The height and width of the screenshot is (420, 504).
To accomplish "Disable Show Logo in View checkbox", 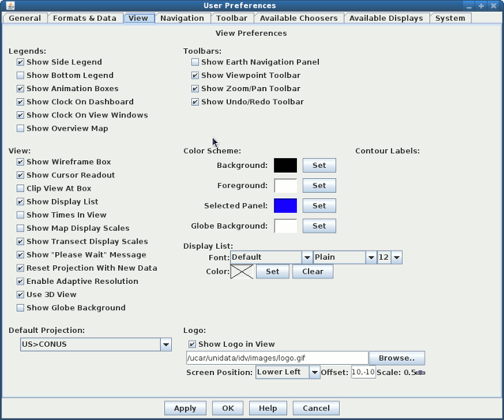I will click(x=193, y=344).
